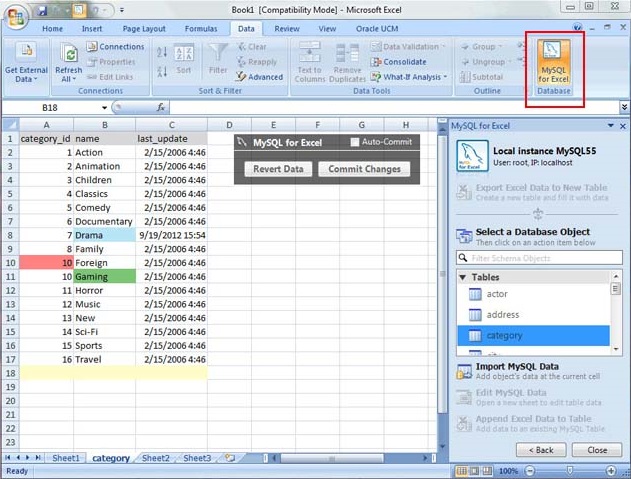Select cell containing Gaming
This screenshot has height=479, width=631.
[x=105, y=277]
